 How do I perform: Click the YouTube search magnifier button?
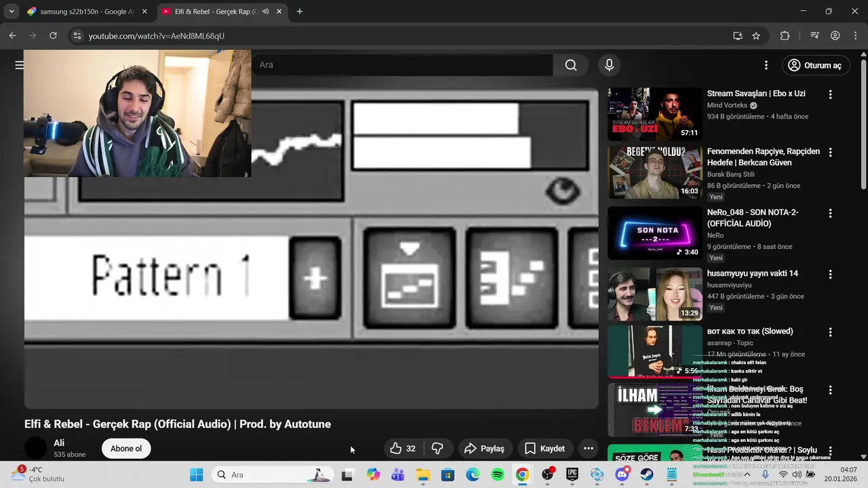coord(571,65)
